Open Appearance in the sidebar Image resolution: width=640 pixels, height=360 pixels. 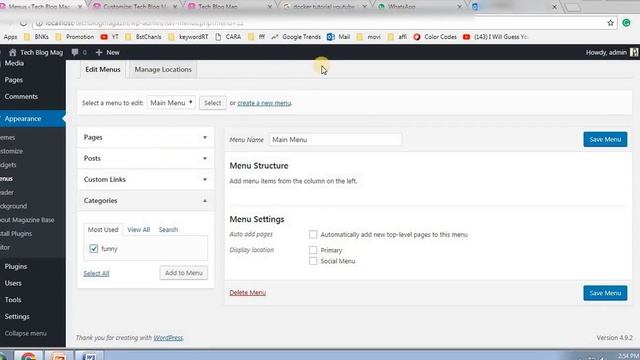(32, 118)
